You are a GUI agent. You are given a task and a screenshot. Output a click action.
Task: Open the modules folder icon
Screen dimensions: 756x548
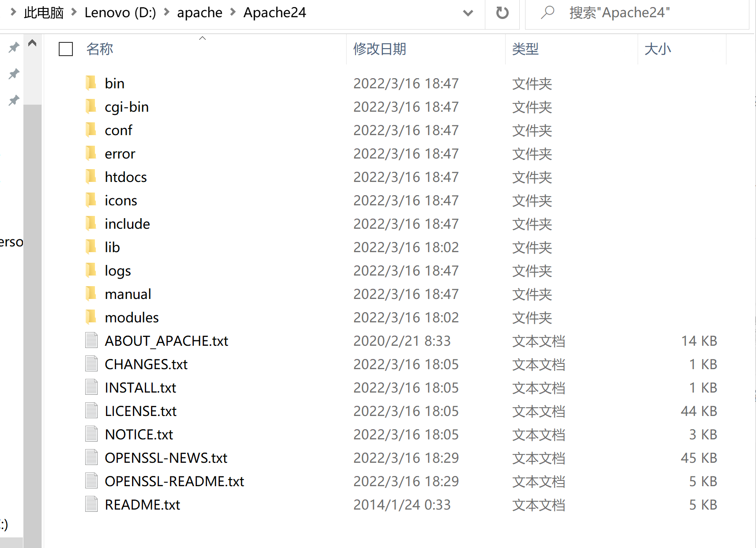(x=91, y=317)
